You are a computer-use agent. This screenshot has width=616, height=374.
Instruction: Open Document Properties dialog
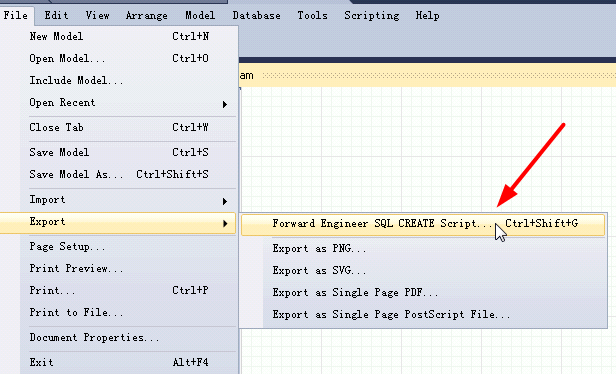(119, 337)
